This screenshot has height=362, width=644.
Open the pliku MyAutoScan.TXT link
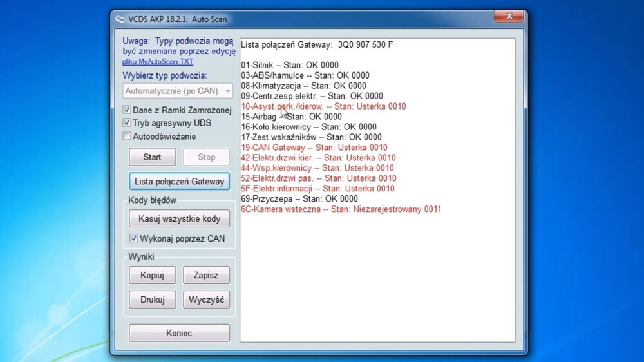(158, 62)
